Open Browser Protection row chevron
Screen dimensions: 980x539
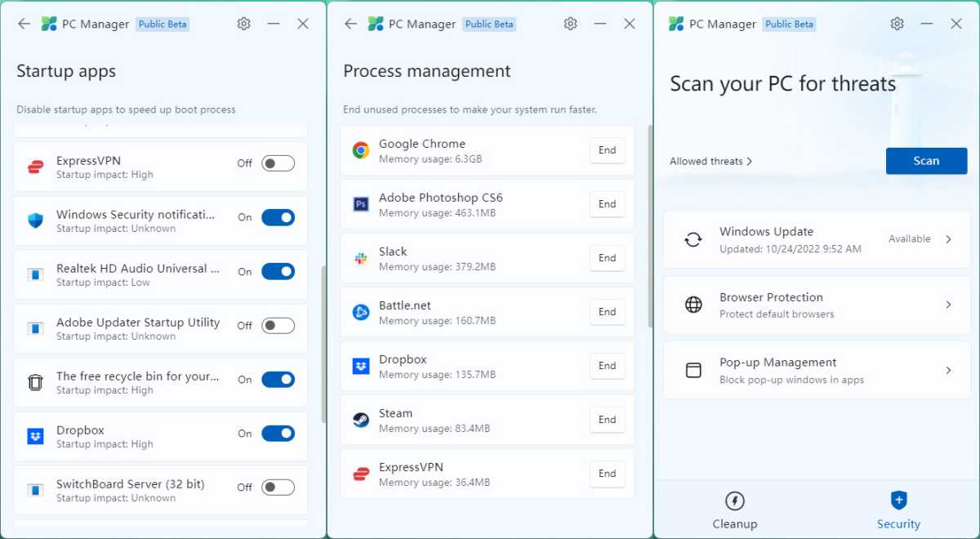(x=948, y=305)
